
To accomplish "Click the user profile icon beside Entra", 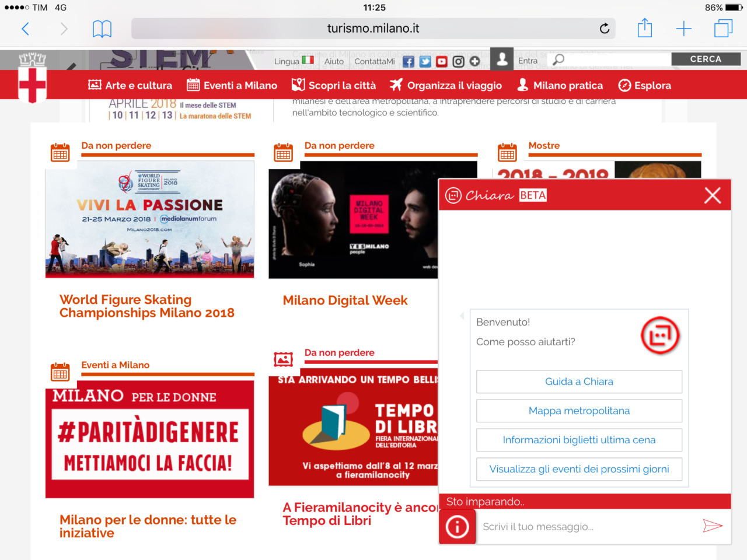I will coord(502,59).
